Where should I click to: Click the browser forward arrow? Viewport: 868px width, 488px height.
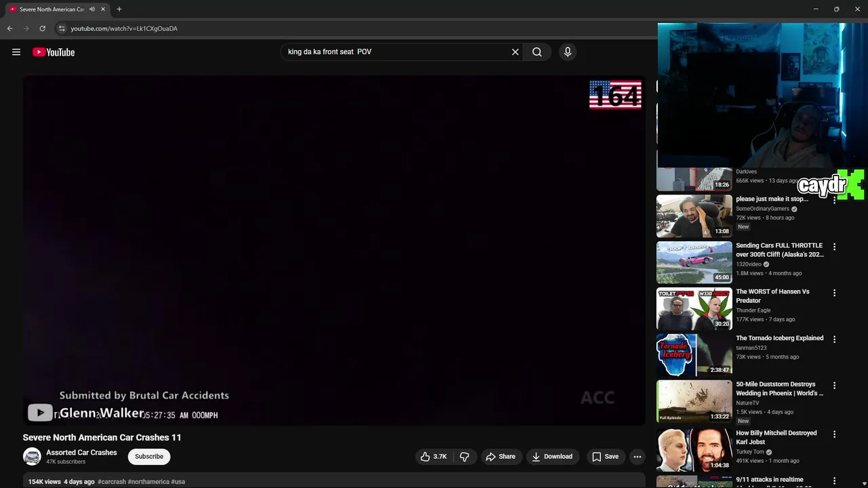(26, 28)
